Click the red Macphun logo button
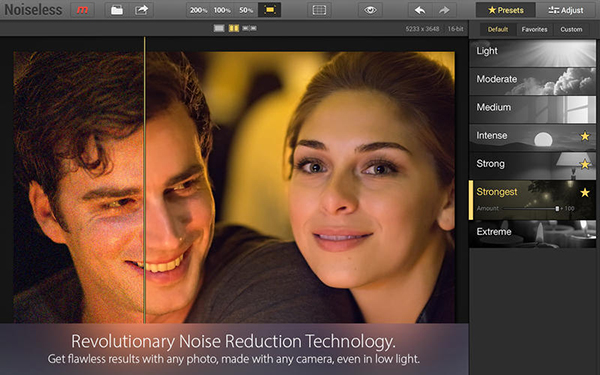The width and height of the screenshot is (600, 375). click(82, 10)
